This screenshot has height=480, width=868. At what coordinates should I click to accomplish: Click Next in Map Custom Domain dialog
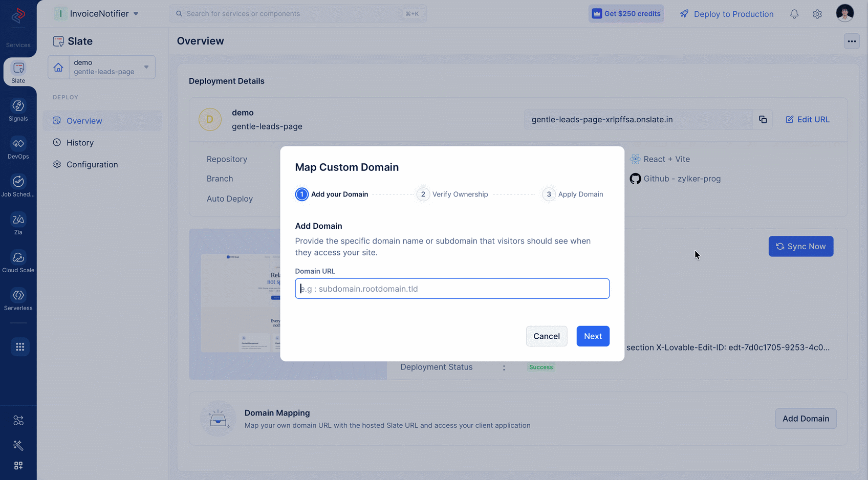pyautogui.click(x=593, y=336)
